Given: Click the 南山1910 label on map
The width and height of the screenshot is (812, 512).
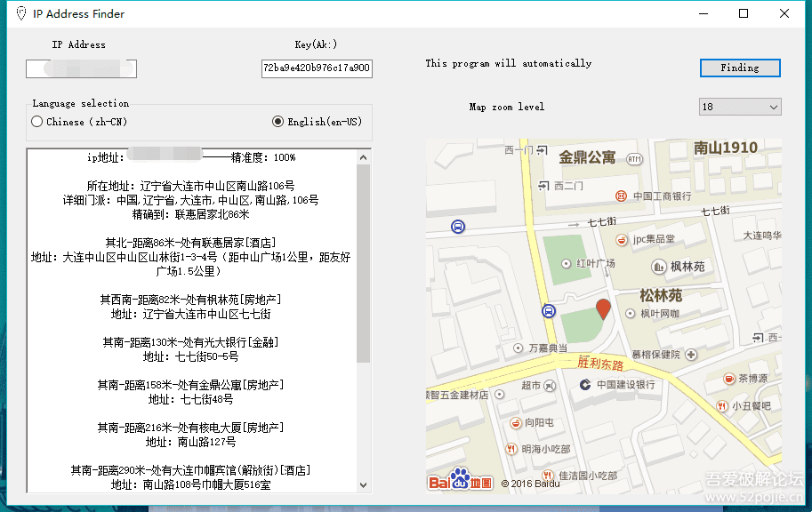Looking at the screenshot, I should 726,148.
